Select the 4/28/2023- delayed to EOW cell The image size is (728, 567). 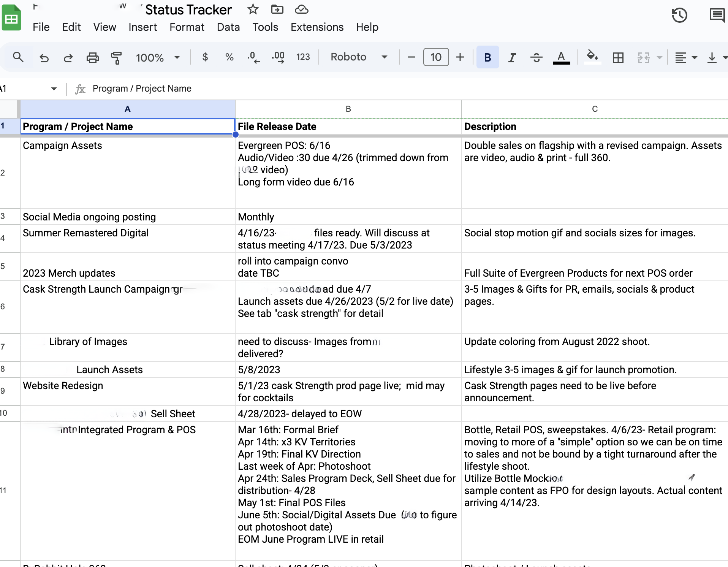(x=348, y=413)
